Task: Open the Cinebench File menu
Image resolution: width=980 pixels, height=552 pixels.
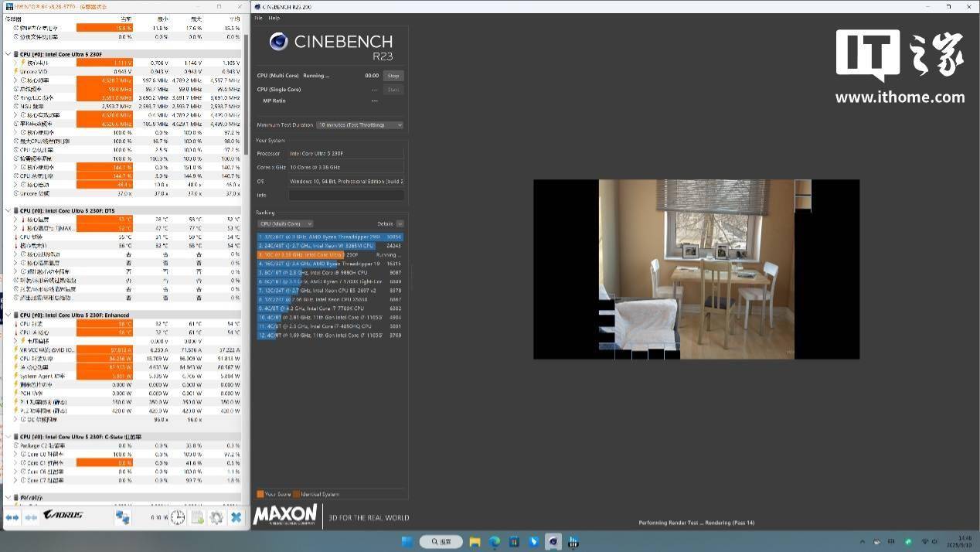Action: [x=258, y=18]
